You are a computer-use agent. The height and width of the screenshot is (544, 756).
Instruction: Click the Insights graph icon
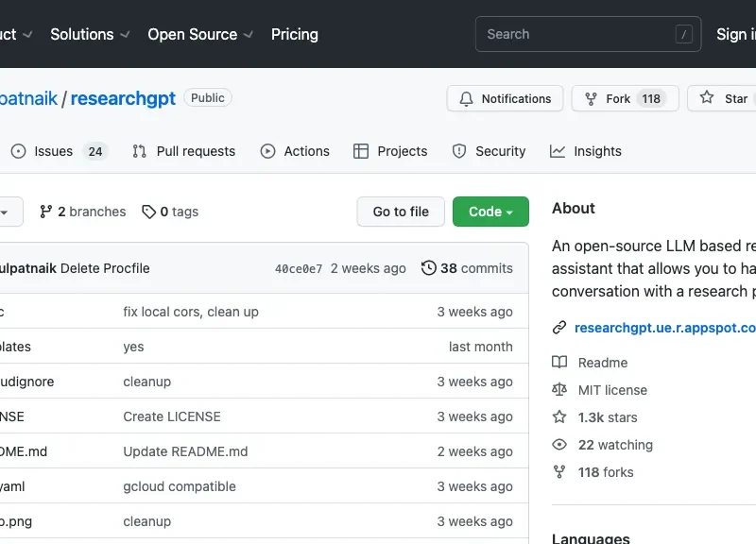pyautogui.click(x=557, y=151)
